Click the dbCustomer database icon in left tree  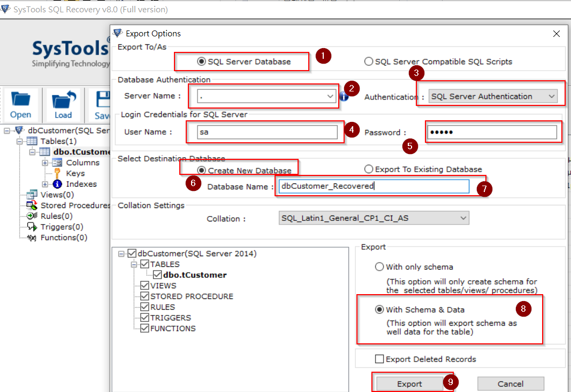point(19,130)
